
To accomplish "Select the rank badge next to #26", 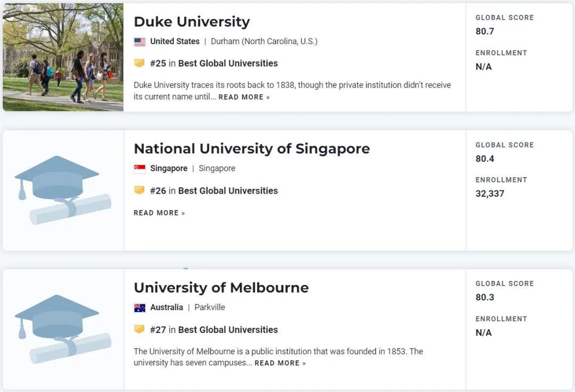I will coord(139,190).
